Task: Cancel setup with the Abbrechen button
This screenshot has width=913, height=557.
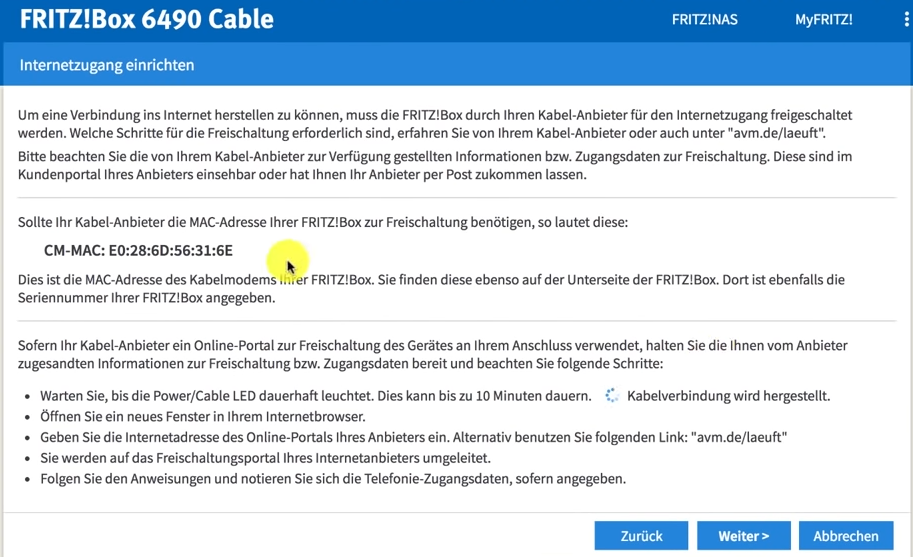Action: pyautogui.click(x=845, y=536)
